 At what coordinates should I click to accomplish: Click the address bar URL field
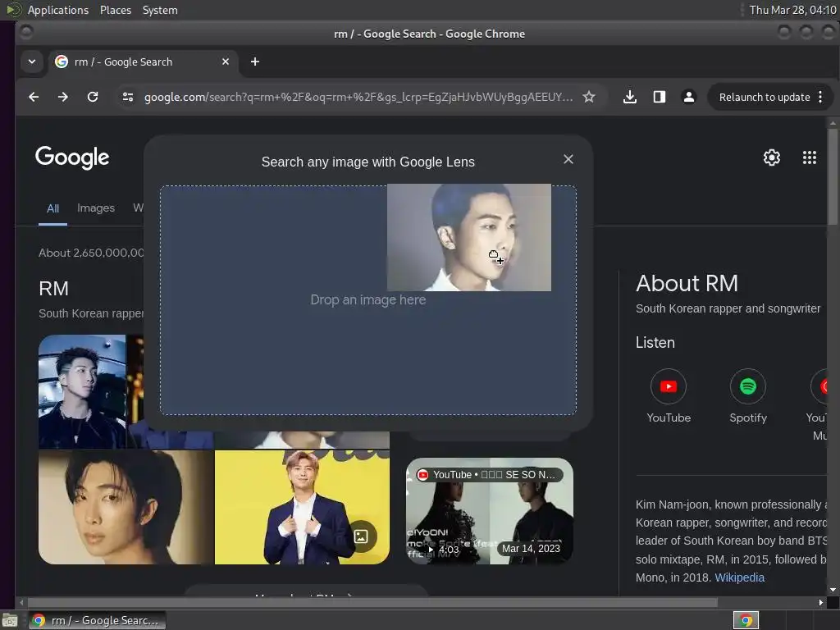point(358,97)
